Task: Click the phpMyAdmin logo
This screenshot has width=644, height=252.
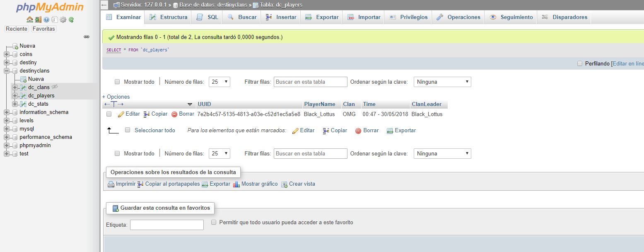Action: pyautogui.click(x=50, y=7)
